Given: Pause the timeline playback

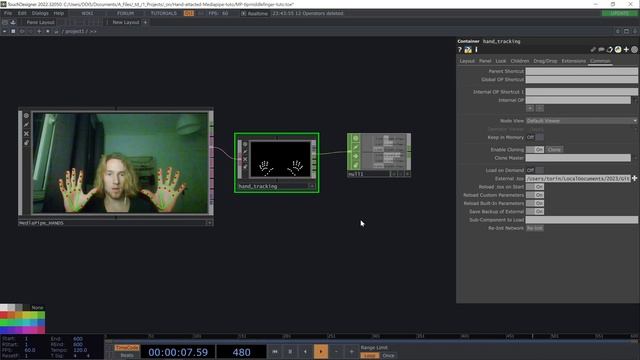Looking at the screenshot, I should coord(290,351).
